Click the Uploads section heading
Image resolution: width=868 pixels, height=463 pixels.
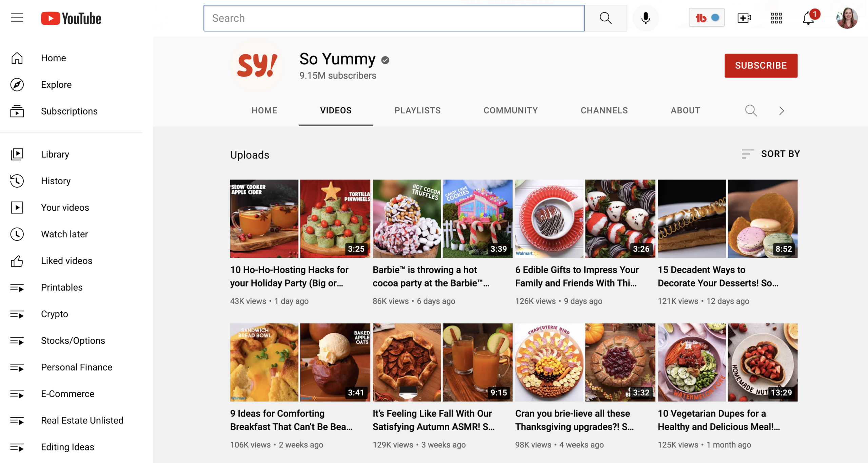pos(250,155)
